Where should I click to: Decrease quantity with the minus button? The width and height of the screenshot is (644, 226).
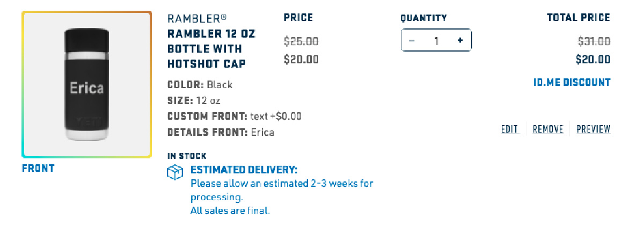tap(412, 41)
